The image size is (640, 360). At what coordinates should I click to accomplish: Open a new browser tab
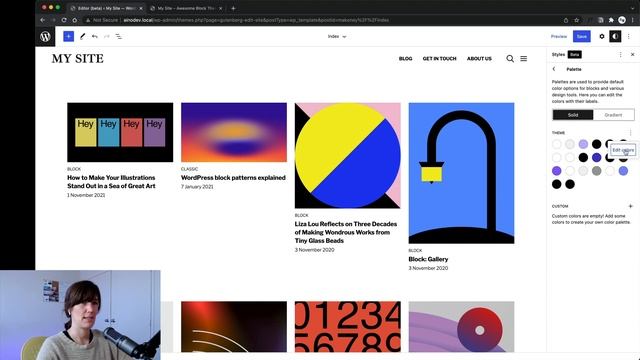pos(233,8)
